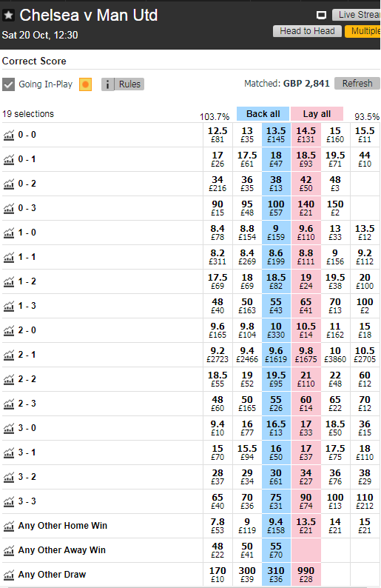This screenshot has height=588, width=381.
Task: Back 0 - 0 at 13.5 odds
Action: [276, 135]
